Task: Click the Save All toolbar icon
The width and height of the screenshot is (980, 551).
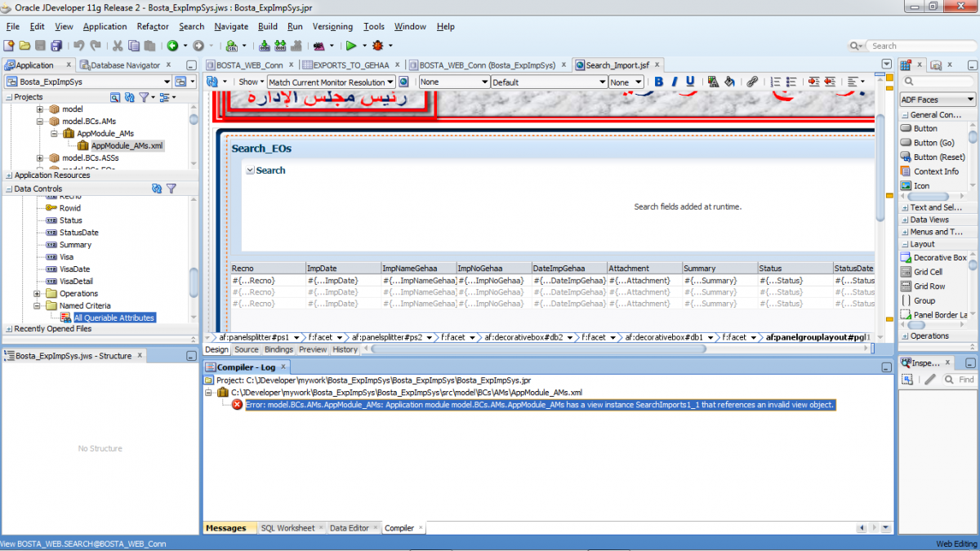Action: click(56, 46)
